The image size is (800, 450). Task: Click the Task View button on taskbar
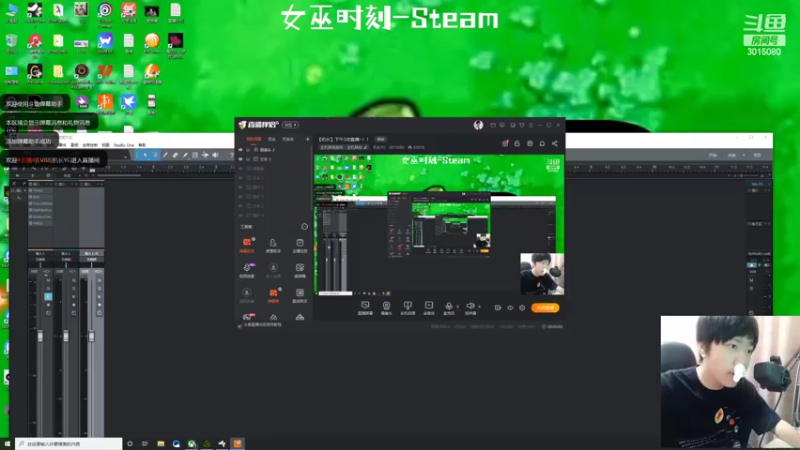[145, 444]
